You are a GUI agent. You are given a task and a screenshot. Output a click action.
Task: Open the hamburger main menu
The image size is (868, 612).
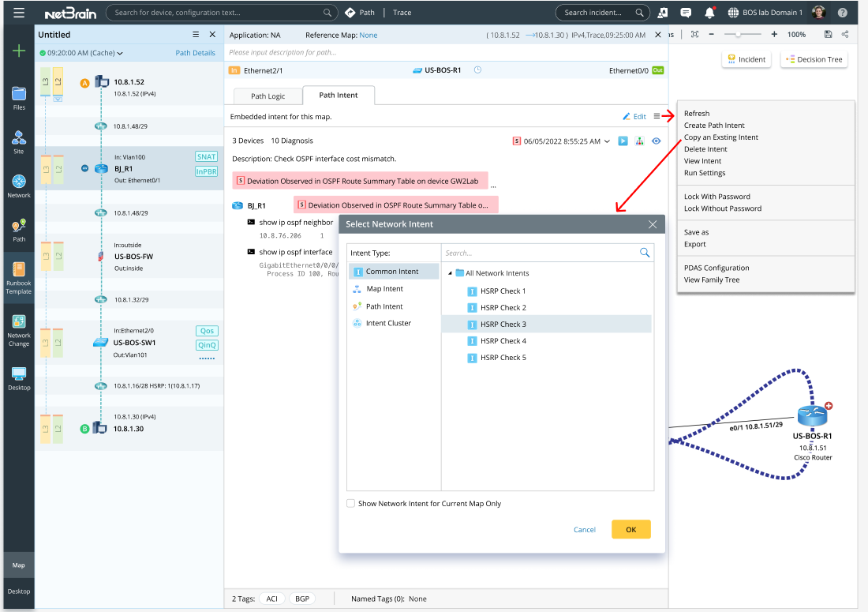[19, 12]
